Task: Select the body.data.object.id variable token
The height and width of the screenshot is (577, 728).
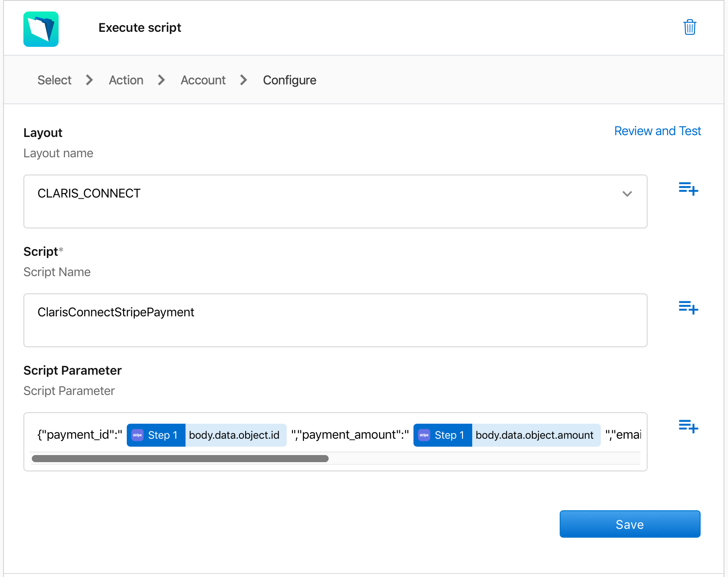Action: [x=207, y=435]
